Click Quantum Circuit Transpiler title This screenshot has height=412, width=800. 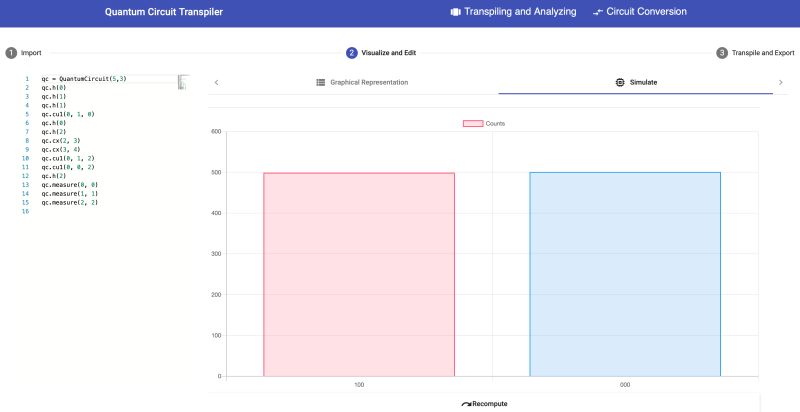click(x=164, y=12)
